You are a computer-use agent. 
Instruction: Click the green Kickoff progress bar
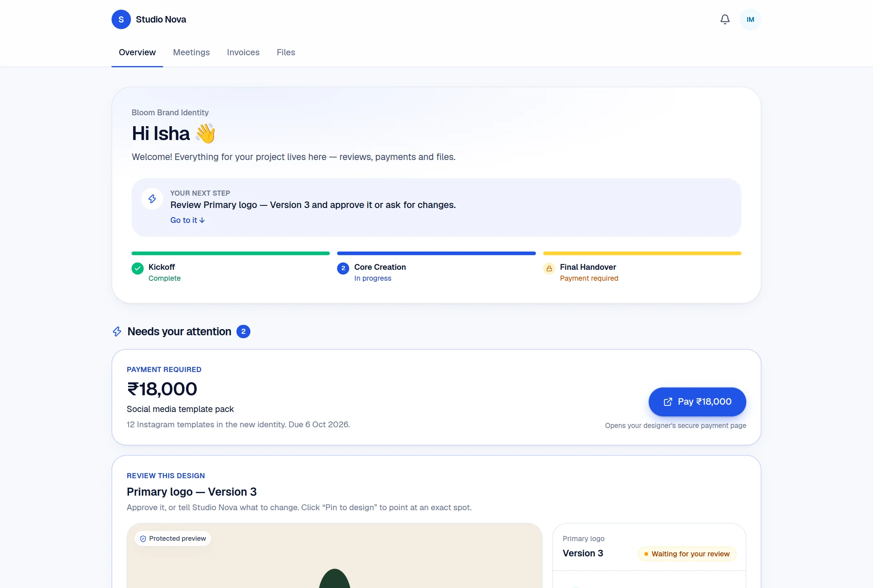point(231,253)
